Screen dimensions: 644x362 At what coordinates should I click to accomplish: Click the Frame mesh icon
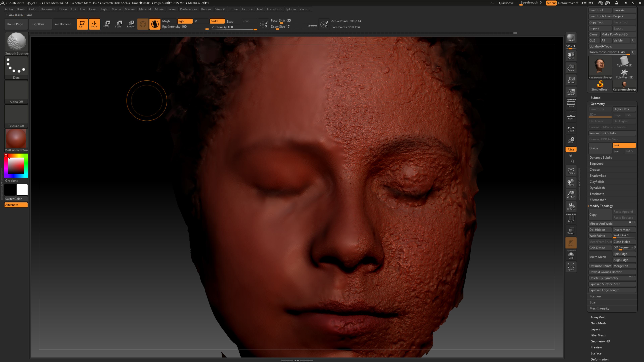pyautogui.click(x=571, y=170)
